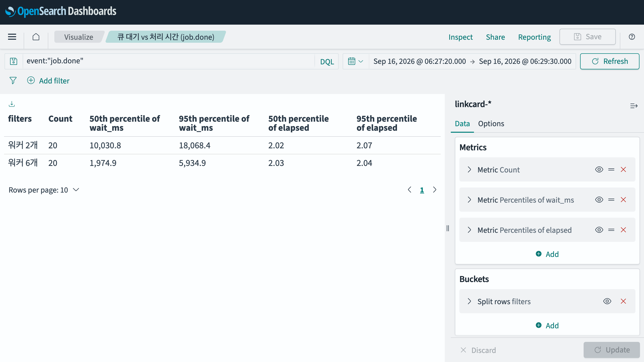This screenshot has width=644, height=362.
Task: Remove Percentiles of wait_ms metric
Action: pos(623,200)
